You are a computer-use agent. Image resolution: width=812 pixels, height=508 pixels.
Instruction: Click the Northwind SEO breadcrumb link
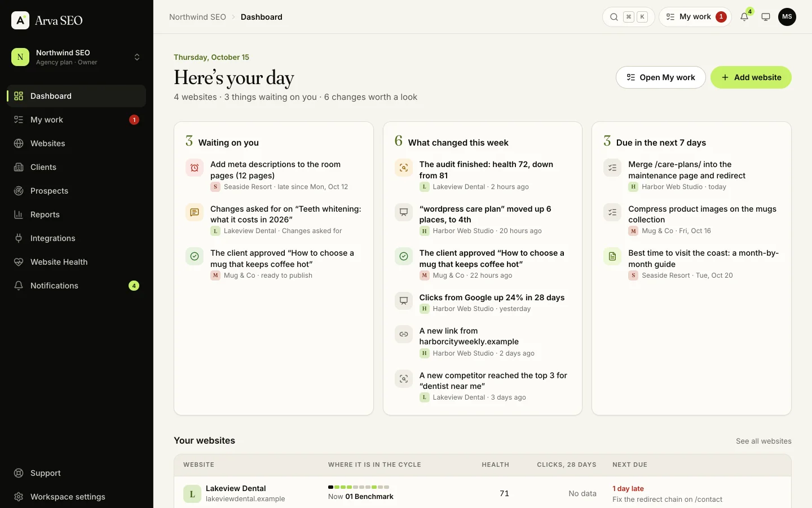(x=197, y=17)
